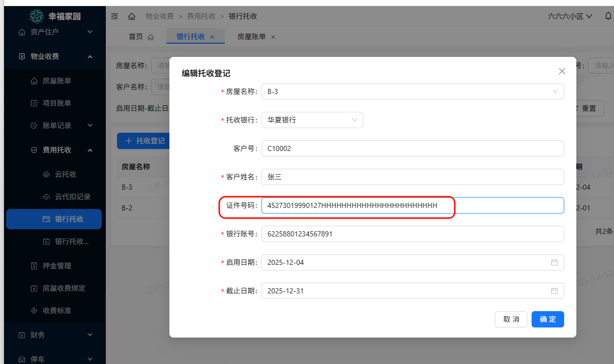614x364 pixels.
Task: Open the 启用日期 calendar icon
Action: click(554, 262)
